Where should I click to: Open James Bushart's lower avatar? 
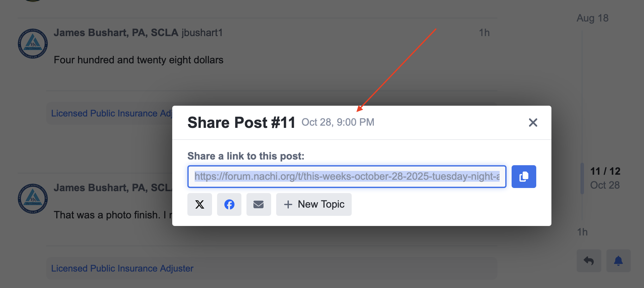click(33, 199)
